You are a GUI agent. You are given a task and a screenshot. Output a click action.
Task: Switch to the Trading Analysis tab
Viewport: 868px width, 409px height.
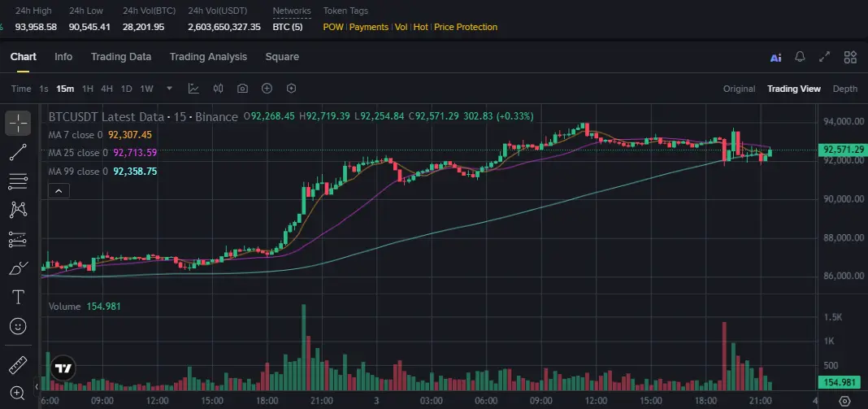[x=208, y=57]
